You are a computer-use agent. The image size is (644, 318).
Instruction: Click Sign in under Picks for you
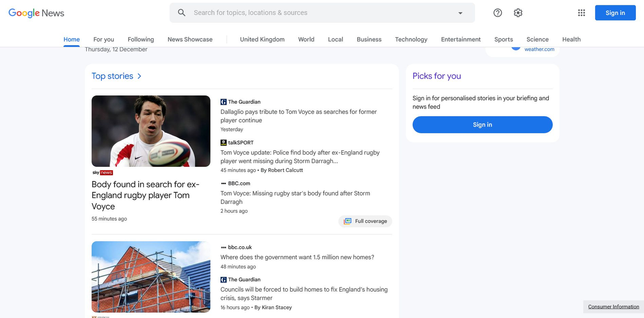[x=483, y=125]
